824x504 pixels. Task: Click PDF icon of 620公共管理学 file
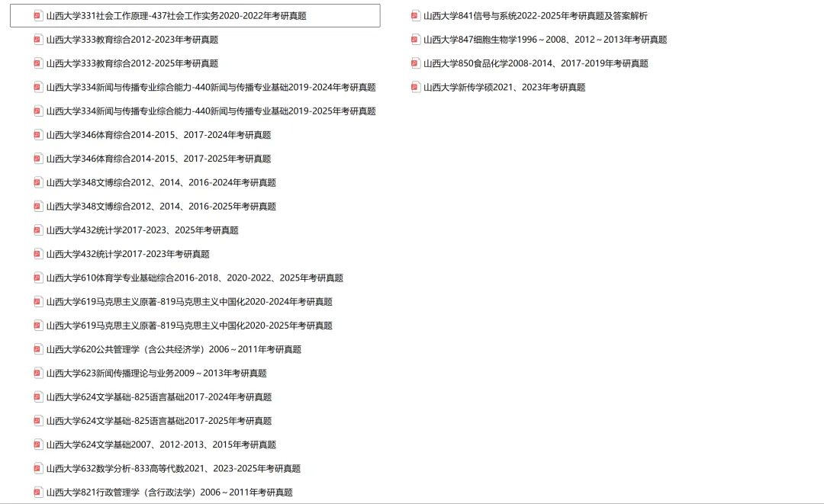[38, 349]
